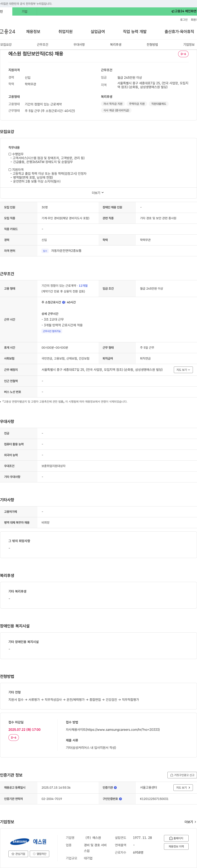Open 더보기 link in 기업정보 section
Screen dimensions: 197x868
pos(190,822)
